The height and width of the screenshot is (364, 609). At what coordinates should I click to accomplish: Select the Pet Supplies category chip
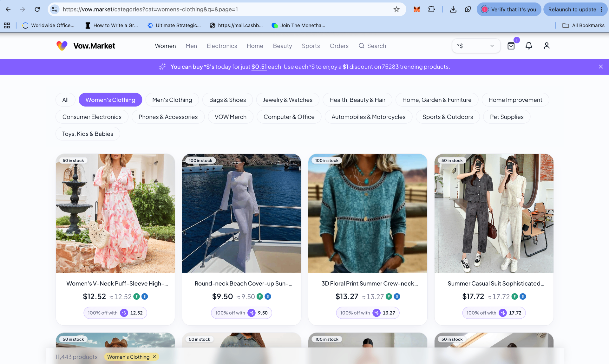pyautogui.click(x=507, y=117)
